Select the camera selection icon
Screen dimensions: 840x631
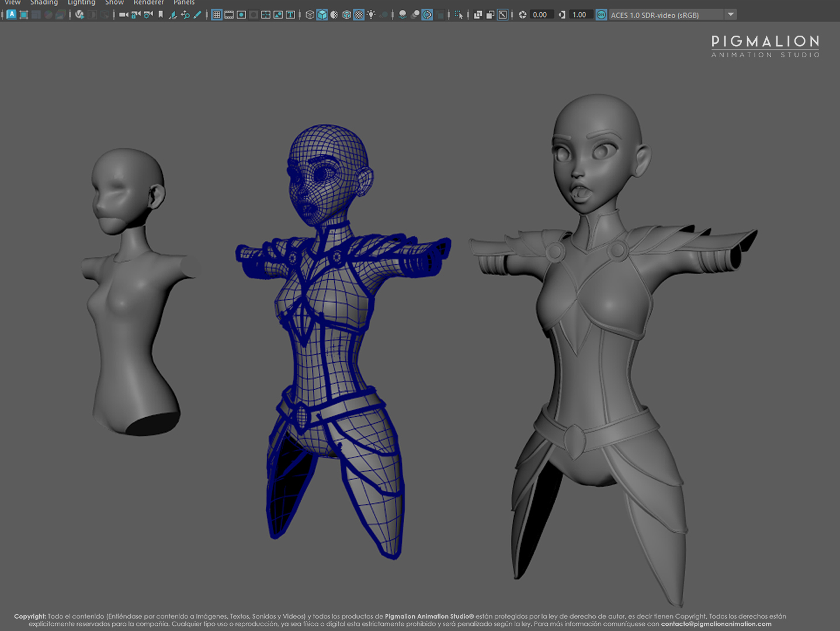click(x=123, y=15)
